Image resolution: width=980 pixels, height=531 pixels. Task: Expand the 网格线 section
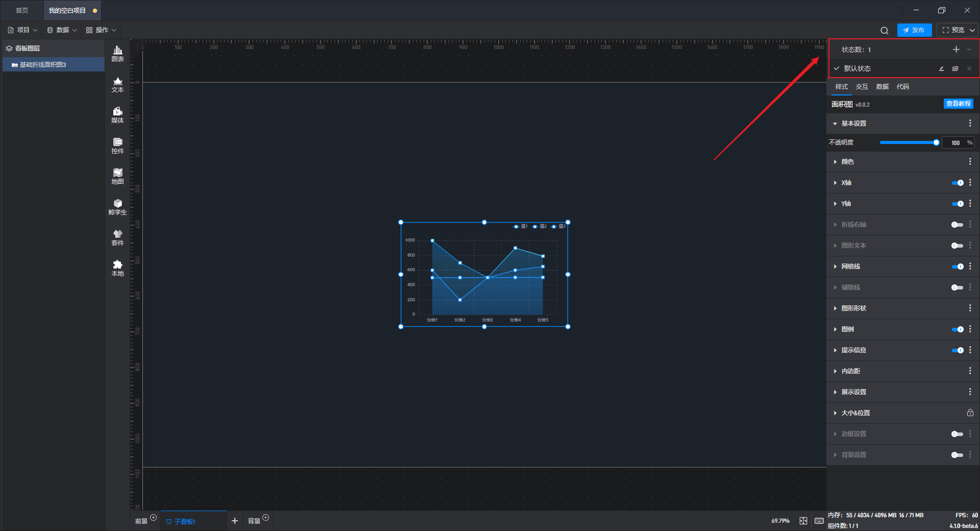[x=835, y=267]
